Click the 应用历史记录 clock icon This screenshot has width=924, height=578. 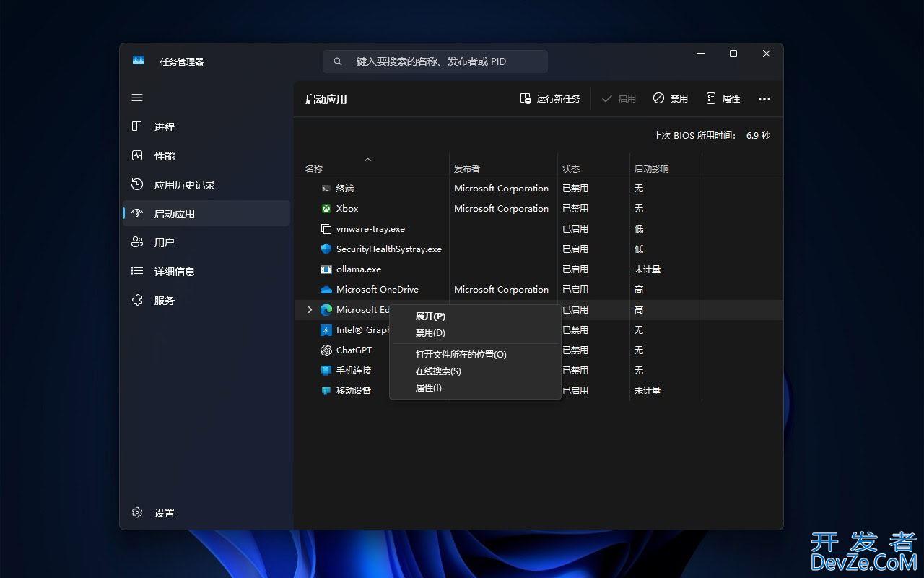coord(137,184)
